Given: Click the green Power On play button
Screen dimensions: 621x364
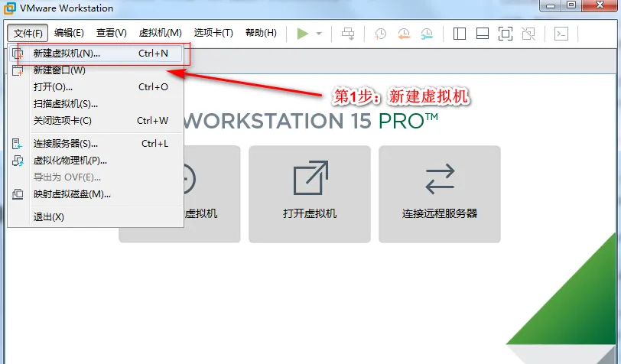Looking at the screenshot, I should [303, 34].
